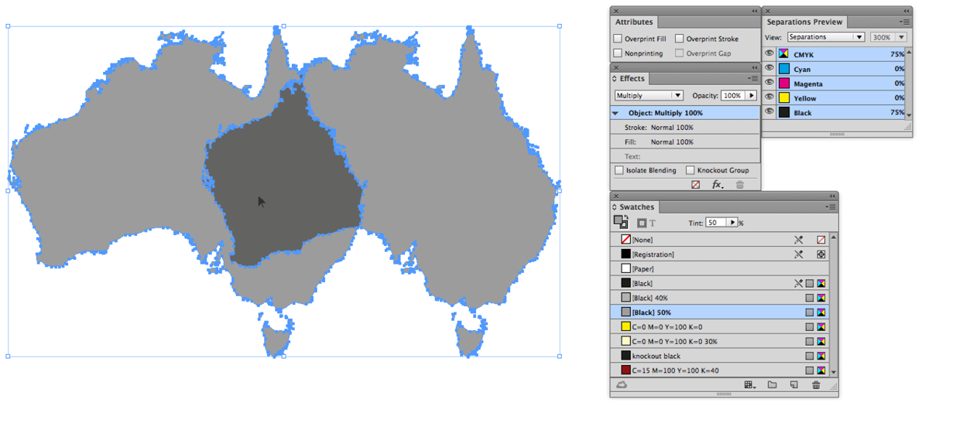Viewport: 980px width, 430px height.
Task: Click the formatting affects container icon
Action: coord(642,223)
